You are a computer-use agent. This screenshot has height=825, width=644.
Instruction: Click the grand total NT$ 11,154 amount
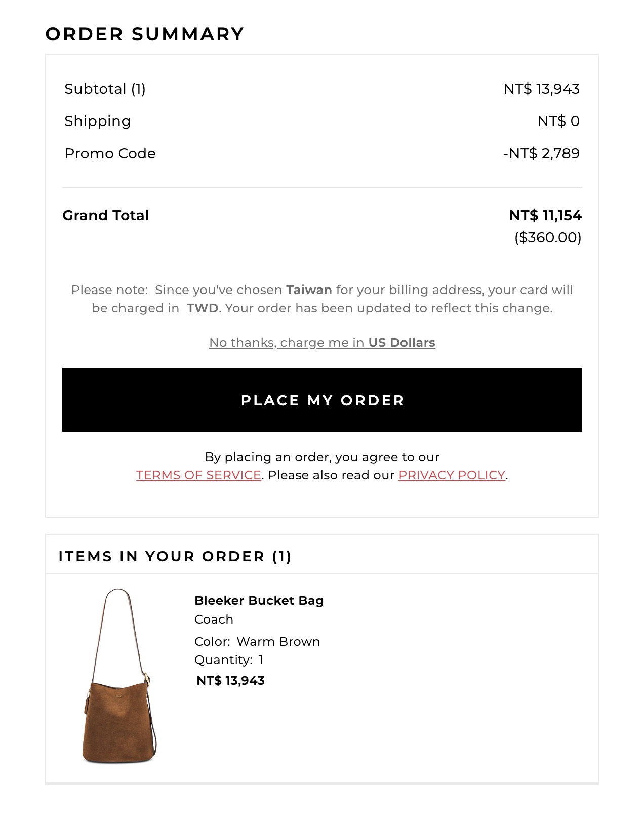click(x=545, y=215)
